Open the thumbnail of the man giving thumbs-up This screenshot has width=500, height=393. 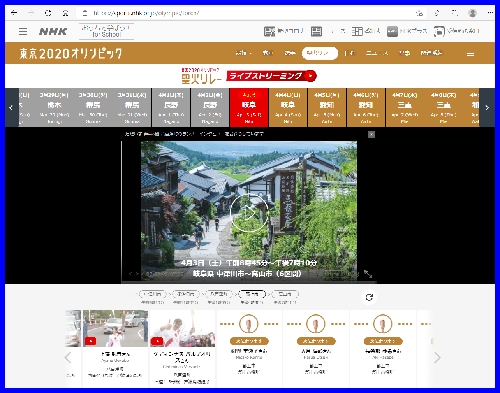182,328
